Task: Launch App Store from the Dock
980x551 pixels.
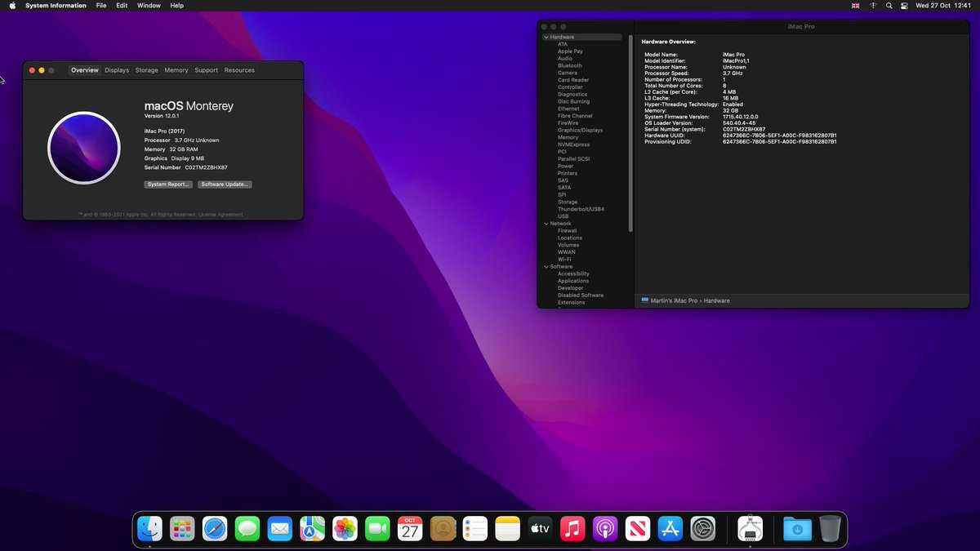Action: coord(670,529)
